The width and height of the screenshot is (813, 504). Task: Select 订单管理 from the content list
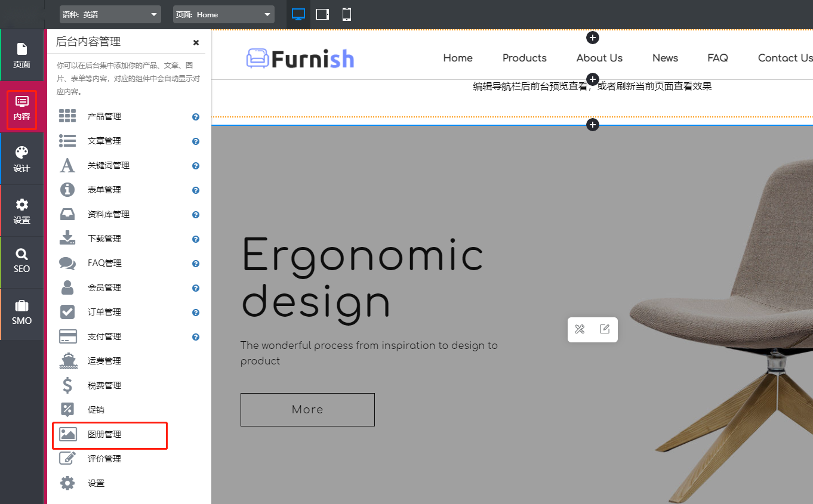point(104,312)
